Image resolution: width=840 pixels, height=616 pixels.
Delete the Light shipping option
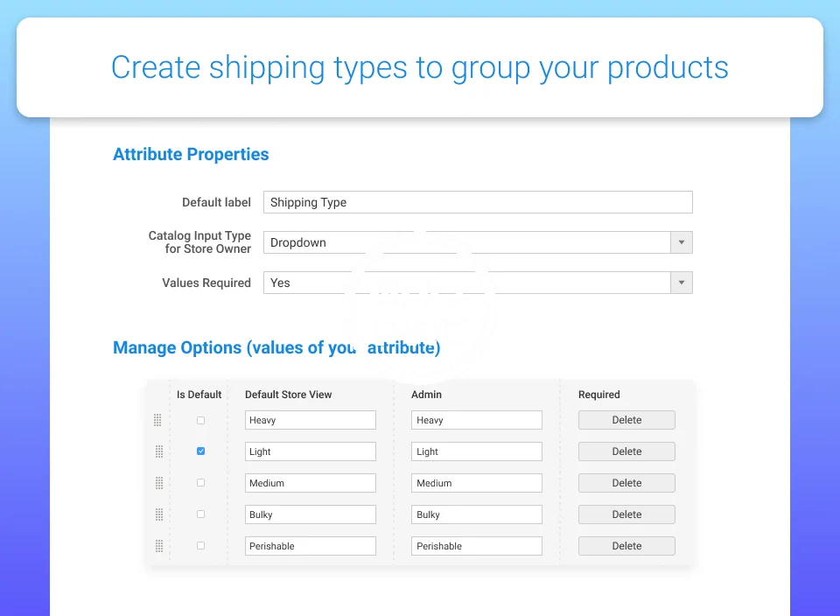click(626, 451)
